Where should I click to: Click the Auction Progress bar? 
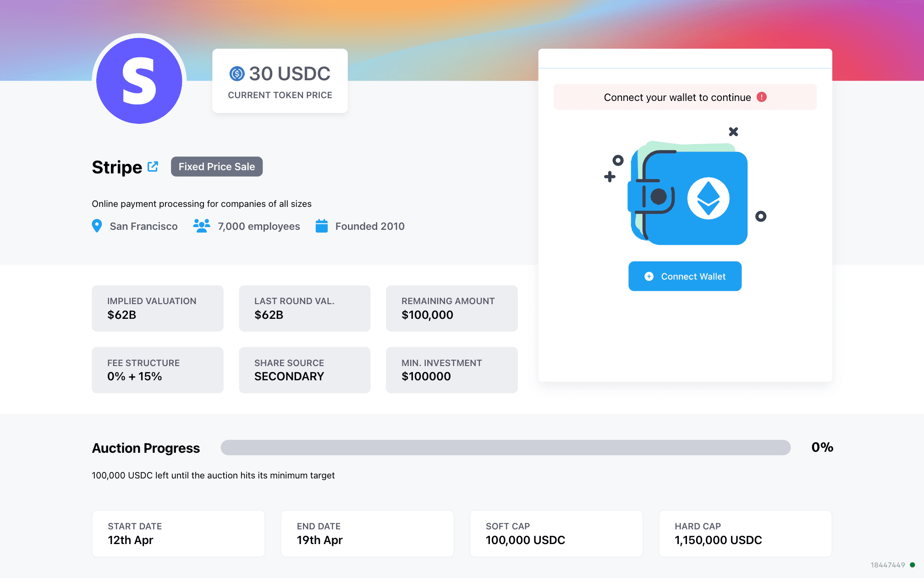coord(505,448)
